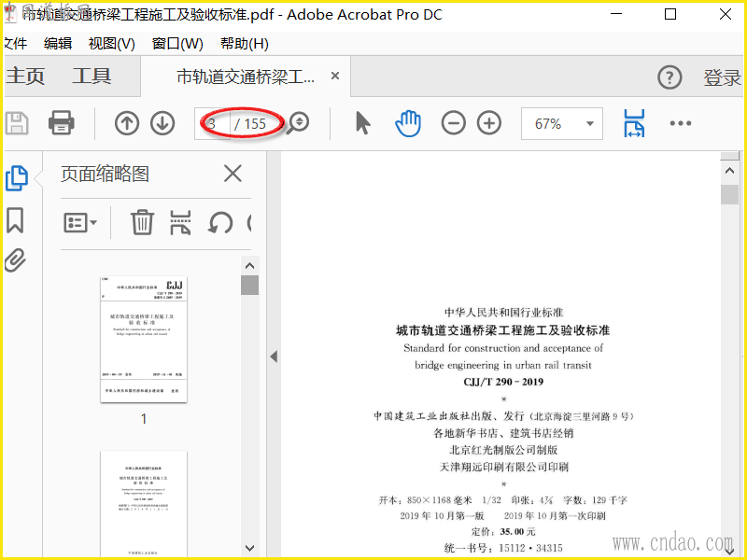Open the 编辑 menu
This screenshot has width=747, height=560.
58,44
